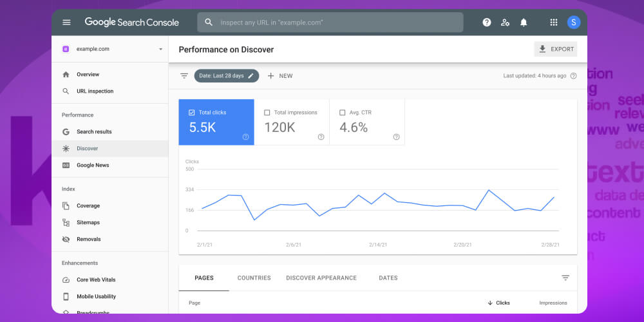Switch to the DATES tab

tap(388, 278)
